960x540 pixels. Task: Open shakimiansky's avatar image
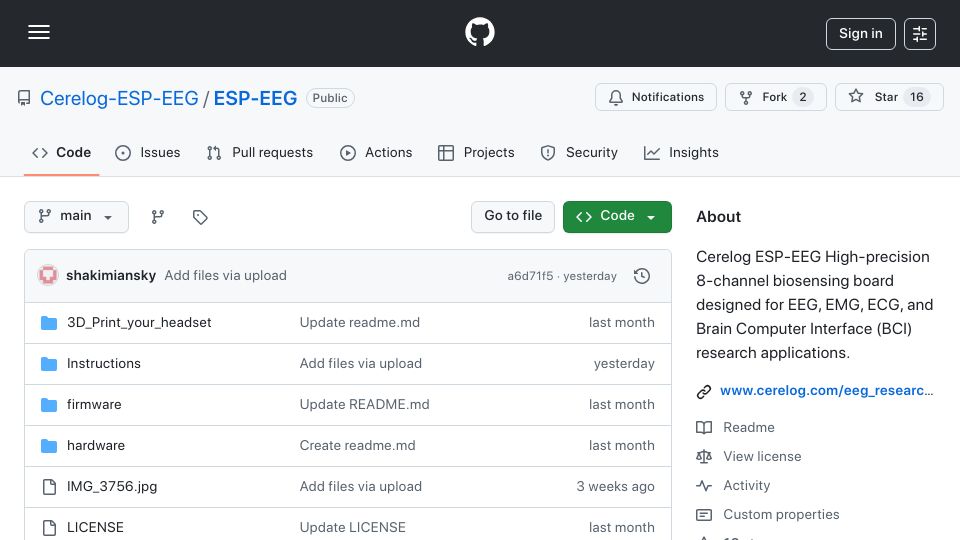pyautogui.click(x=48, y=276)
